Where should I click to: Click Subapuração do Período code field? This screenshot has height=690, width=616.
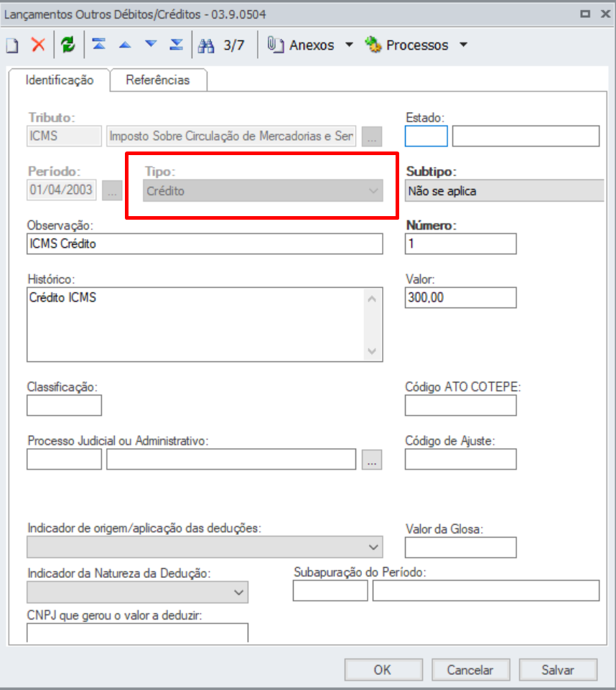click(330, 590)
